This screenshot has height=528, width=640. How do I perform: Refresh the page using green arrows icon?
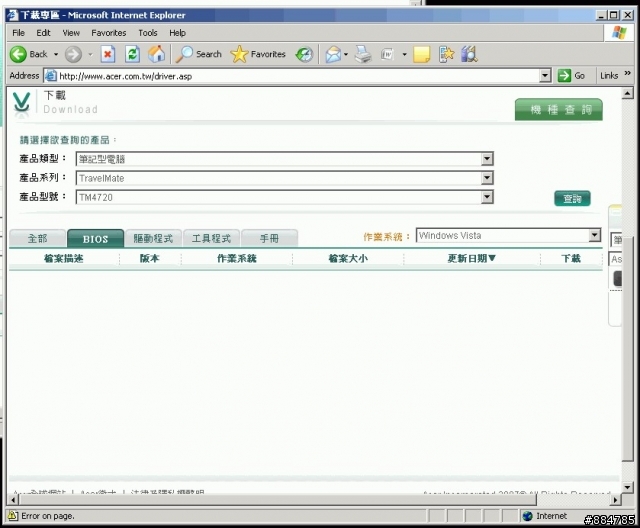click(132, 54)
